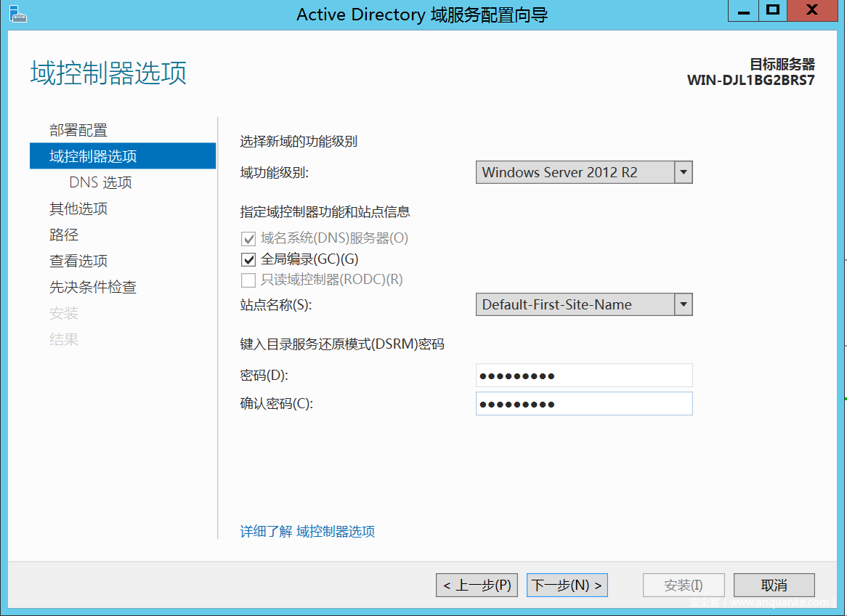Click the 取消 button
Viewport: 847px width, 616px height.
pyautogui.click(x=774, y=585)
